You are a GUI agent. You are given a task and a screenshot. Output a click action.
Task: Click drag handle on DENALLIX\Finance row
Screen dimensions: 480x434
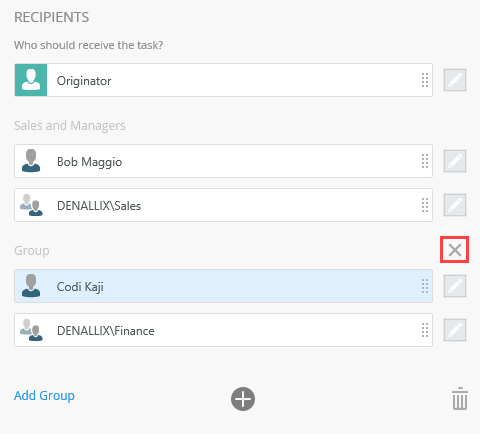425,330
